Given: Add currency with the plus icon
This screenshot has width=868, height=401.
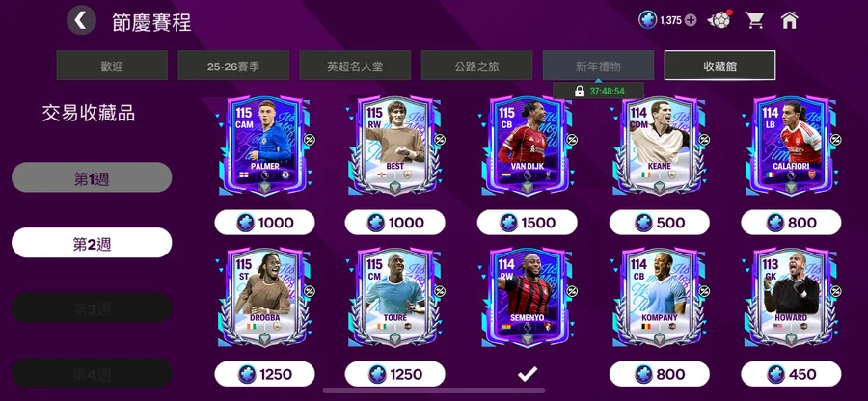Looking at the screenshot, I should [x=691, y=20].
